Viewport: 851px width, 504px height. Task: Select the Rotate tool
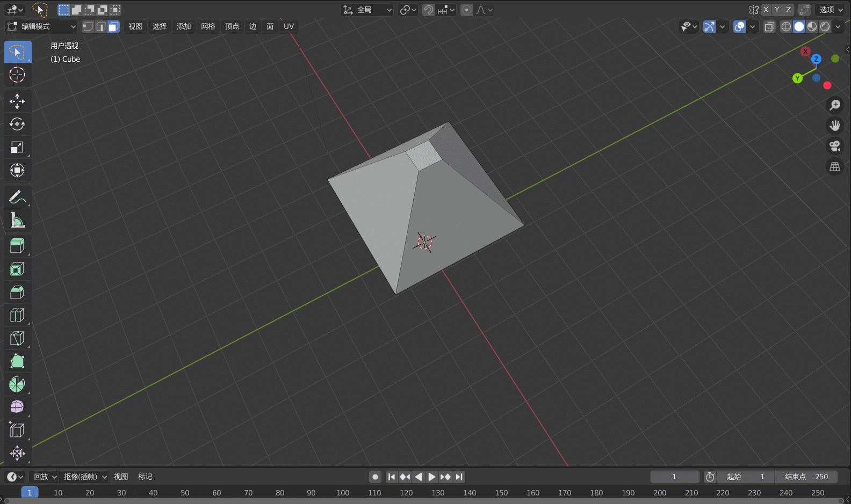[18, 124]
